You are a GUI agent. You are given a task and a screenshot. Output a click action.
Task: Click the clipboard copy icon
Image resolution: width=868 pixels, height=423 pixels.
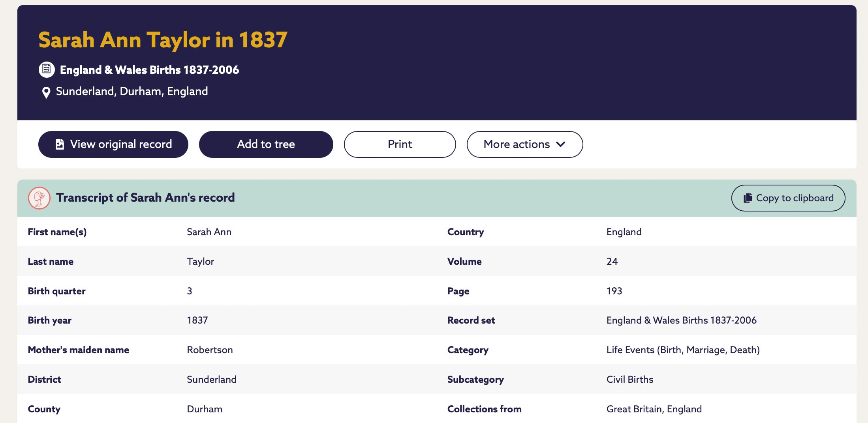pyautogui.click(x=748, y=198)
